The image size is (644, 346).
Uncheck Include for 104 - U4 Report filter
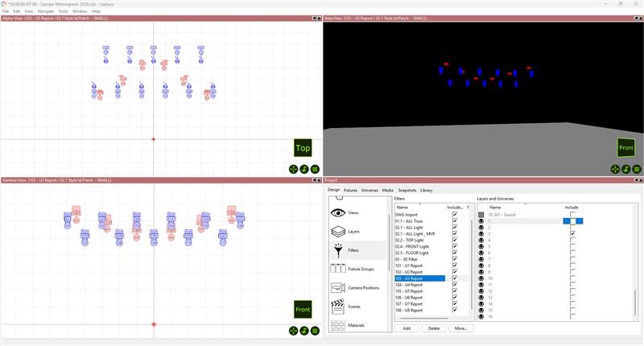pyautogui.click(x=455, y=285)
